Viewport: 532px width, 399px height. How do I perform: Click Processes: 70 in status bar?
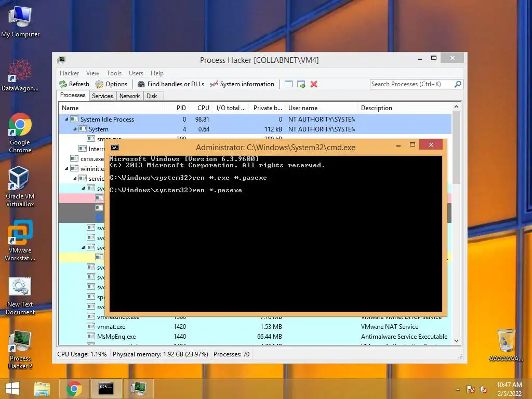click(231, 354)
